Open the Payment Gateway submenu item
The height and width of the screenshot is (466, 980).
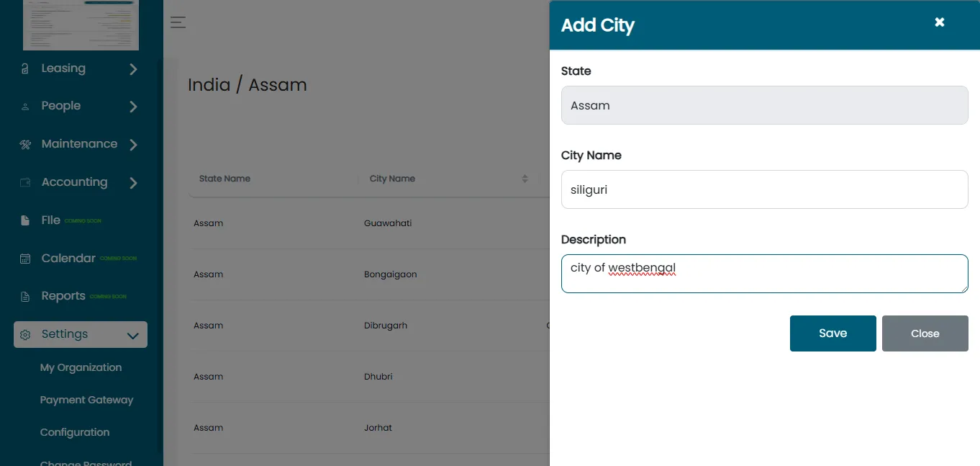pos(86,400)
